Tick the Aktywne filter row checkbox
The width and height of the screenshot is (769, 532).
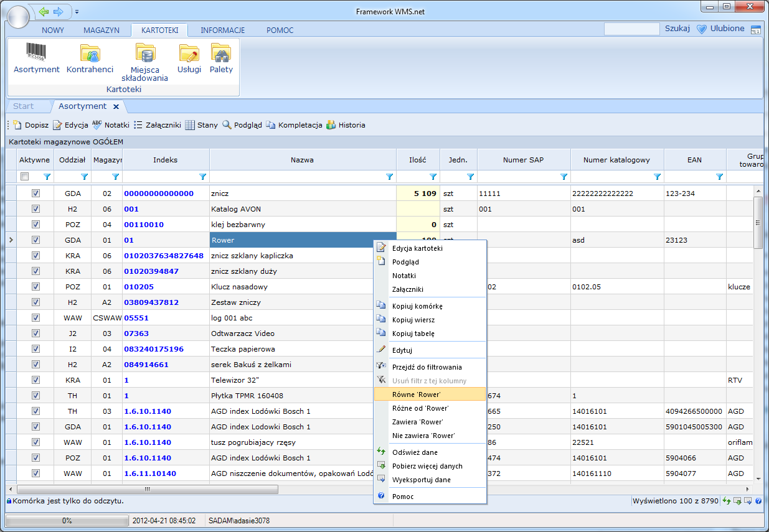25,177
